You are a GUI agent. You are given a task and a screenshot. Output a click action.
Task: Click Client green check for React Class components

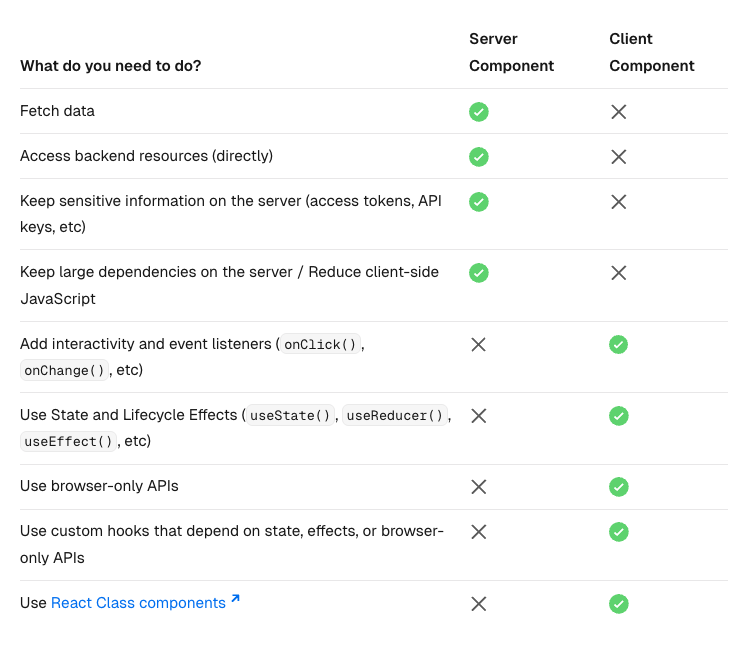(x=618, y=604)
